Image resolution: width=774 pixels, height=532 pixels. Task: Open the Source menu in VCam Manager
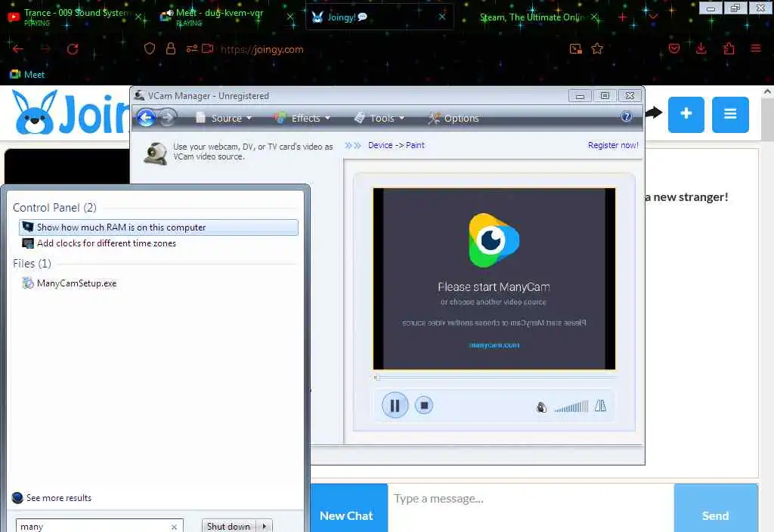coord(224,118)
